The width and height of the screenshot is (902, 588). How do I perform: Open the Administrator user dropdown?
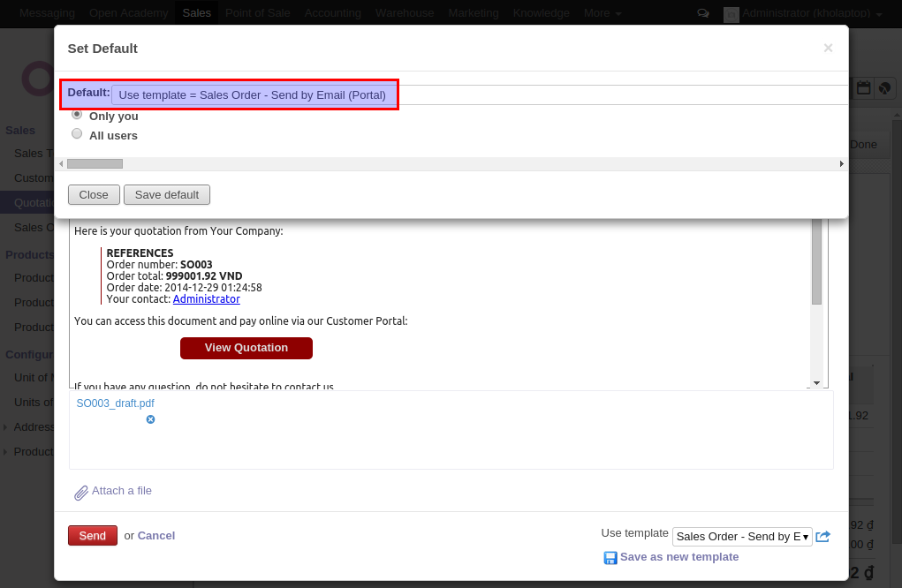(x=812, y=12)
